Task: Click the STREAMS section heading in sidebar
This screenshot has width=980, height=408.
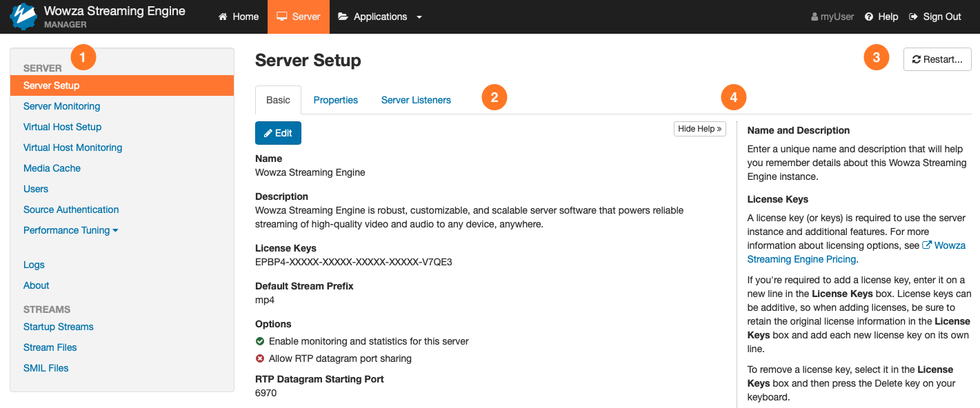Action: (x=47, y=309)
